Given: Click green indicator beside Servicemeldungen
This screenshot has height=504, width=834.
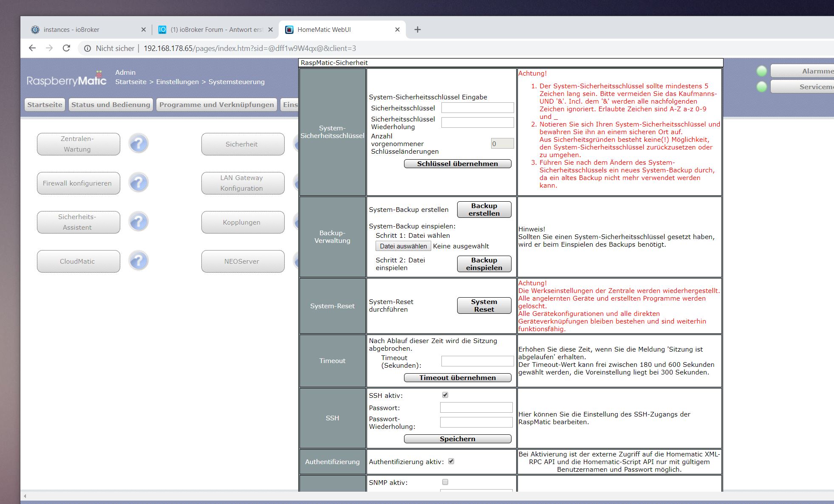Looking at the screenshot, I should coord(762,87).
